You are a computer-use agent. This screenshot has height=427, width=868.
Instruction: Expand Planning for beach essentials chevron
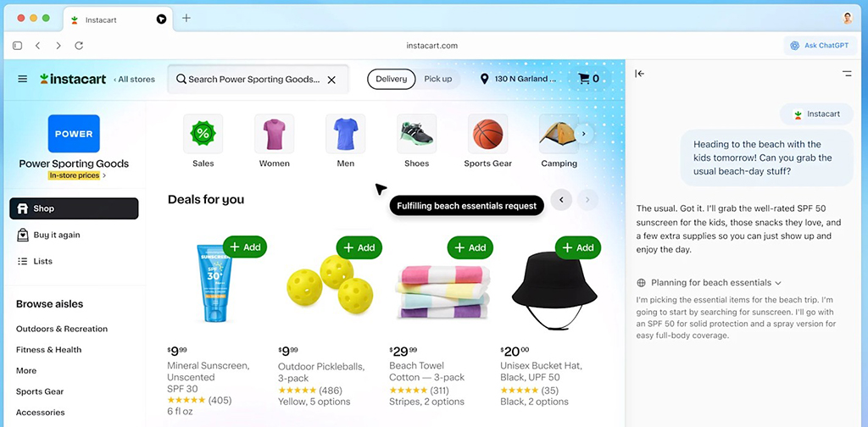778,283
